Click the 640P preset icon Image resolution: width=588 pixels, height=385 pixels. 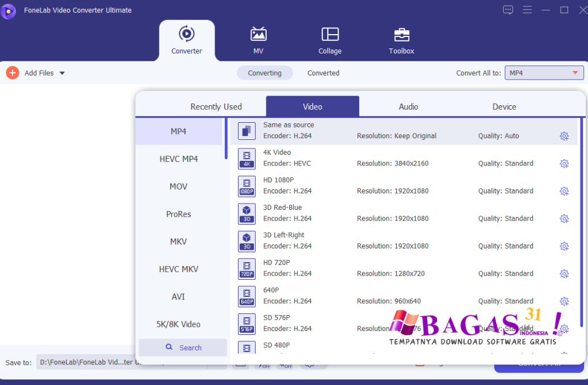pos(246,296)
